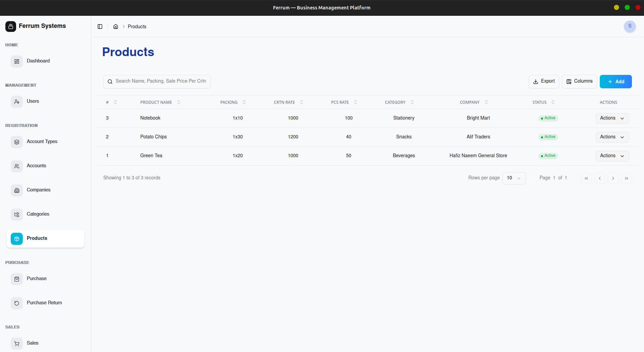Click the Green Tea product name
Screen dimensions: 644x352
coord(151,156)
